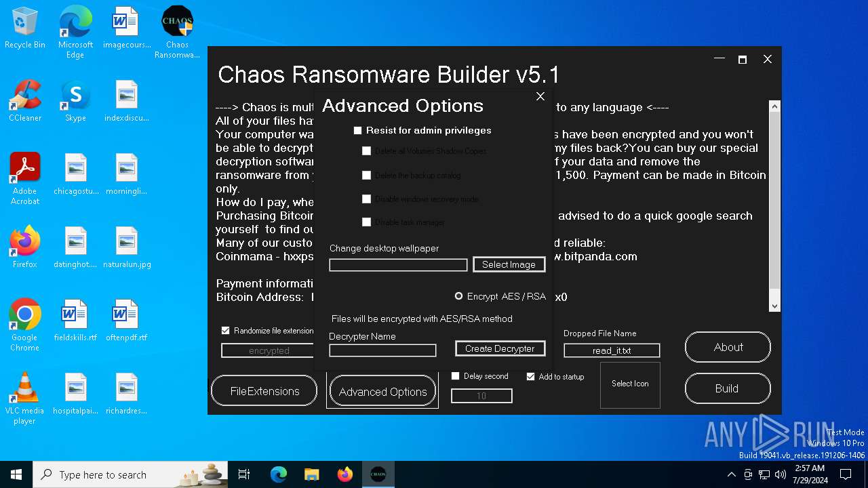The image size is (868, 488).
Task: Select Chaos Ransomware desktop icon
Action: coord(177,33)
